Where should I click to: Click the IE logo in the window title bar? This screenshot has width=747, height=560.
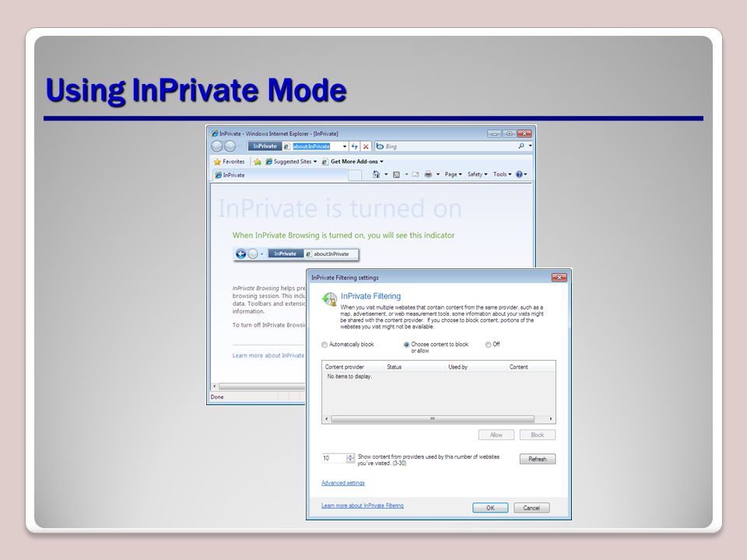pyautogui.click(x=215, y=134)
